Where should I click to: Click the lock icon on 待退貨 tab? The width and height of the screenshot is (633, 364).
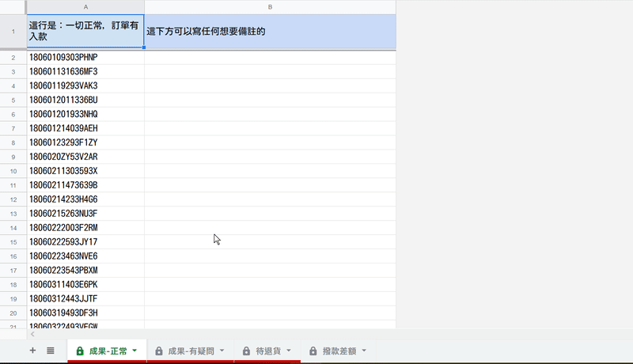tap(246, 351)
